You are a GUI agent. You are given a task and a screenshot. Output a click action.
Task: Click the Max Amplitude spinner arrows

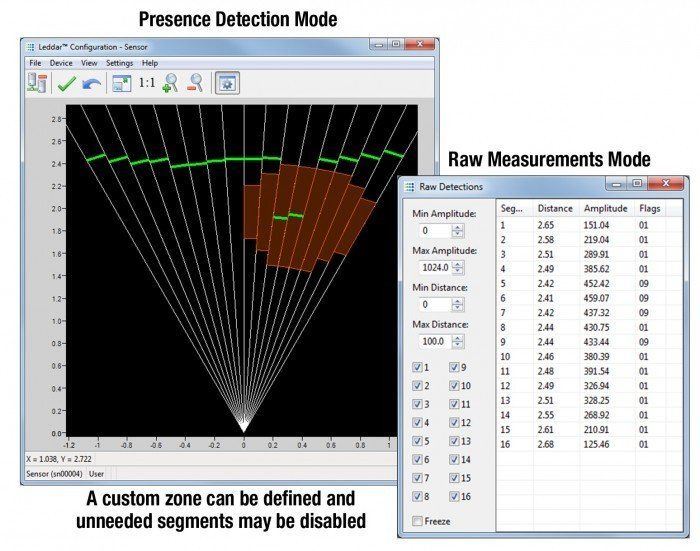(458, 267)
